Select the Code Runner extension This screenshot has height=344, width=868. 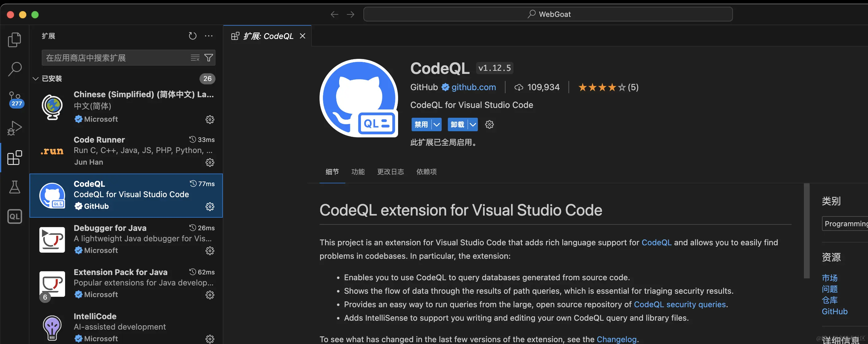pos(126,151)
